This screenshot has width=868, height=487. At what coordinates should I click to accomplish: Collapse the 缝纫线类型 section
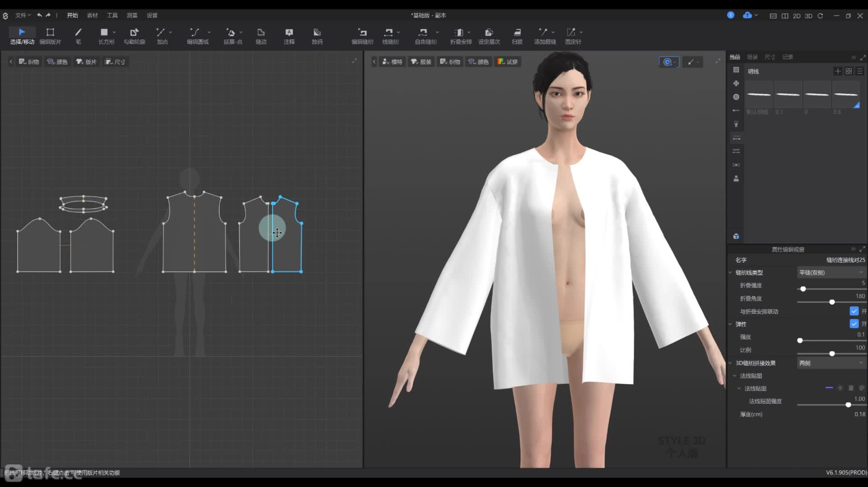731,272
